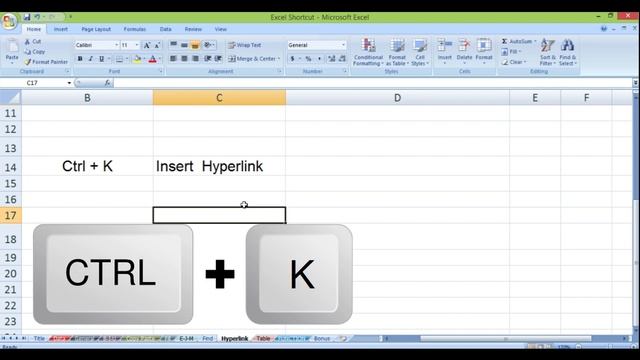Viewport: 640px width, 360px height.
Task: Open the Fill menu
Action: (511, 52)
